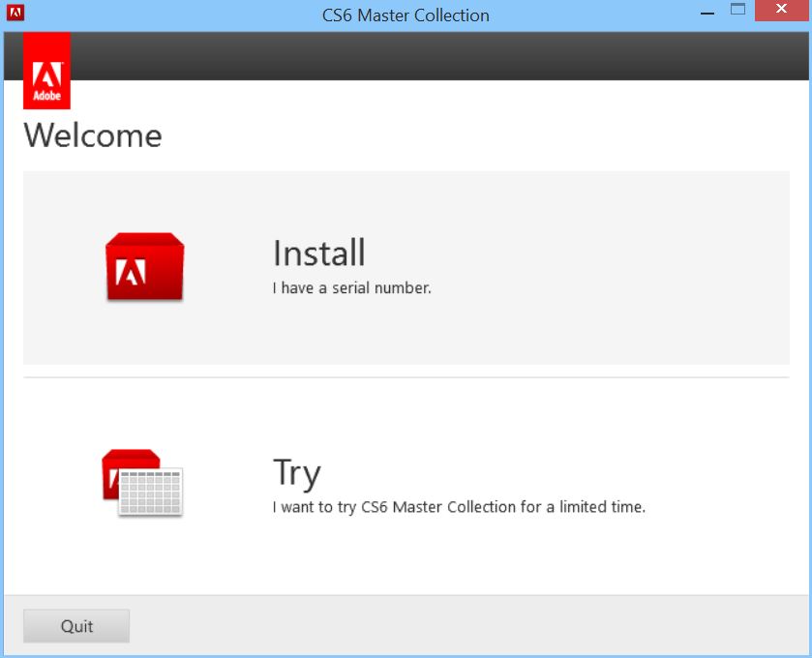Maximize the installer window
The width and height of the screenshot is (812, 658).
coord(737,10)
